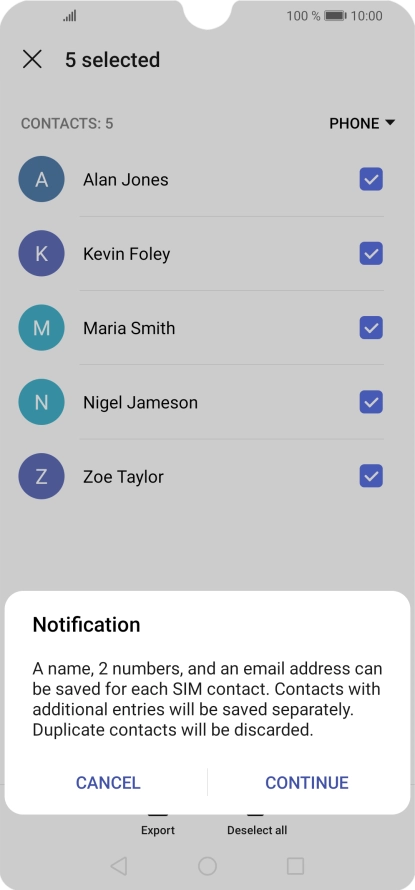The width and height of the screenshot is (415, 890).
Task: Tap the recent apps square icon
Action: (x=295, y=866)
